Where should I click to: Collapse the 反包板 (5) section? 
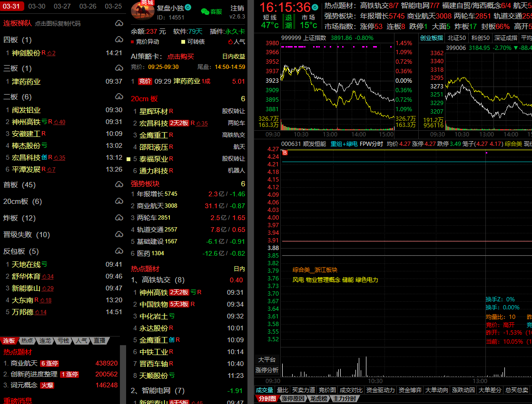point(21,251)
